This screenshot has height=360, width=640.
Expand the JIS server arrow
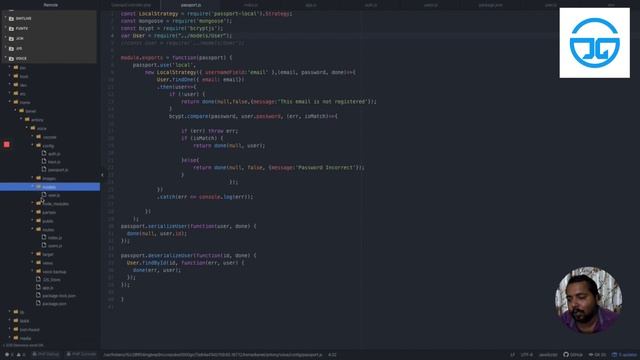(x=6, y=48)
